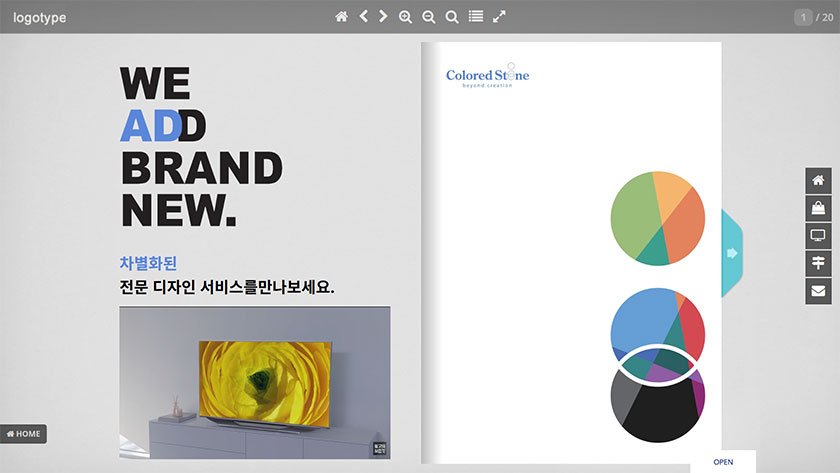Viewport: 840px width, 473px height.
Task: Click the home icon in right sidebar
Action: tap(818, 181)
